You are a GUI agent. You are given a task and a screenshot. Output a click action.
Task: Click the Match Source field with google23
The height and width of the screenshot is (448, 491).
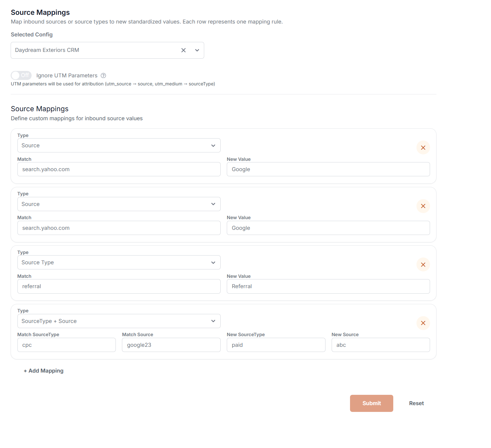171,345
